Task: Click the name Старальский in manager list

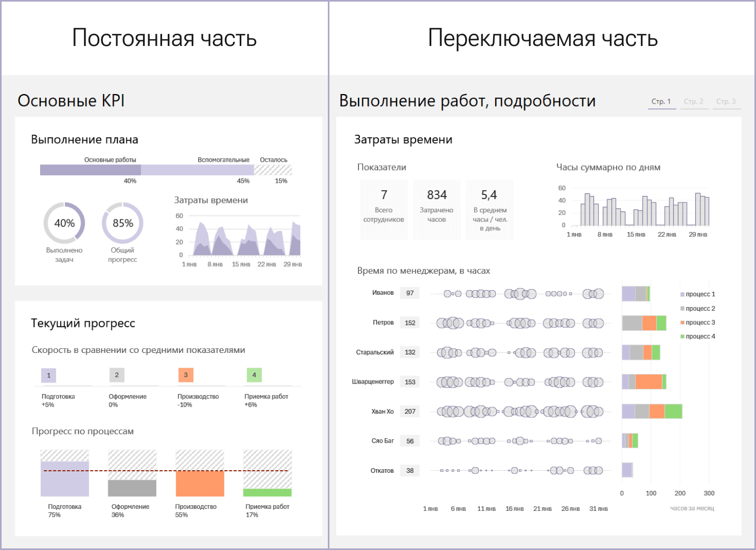Action: (x=375, y=352)
